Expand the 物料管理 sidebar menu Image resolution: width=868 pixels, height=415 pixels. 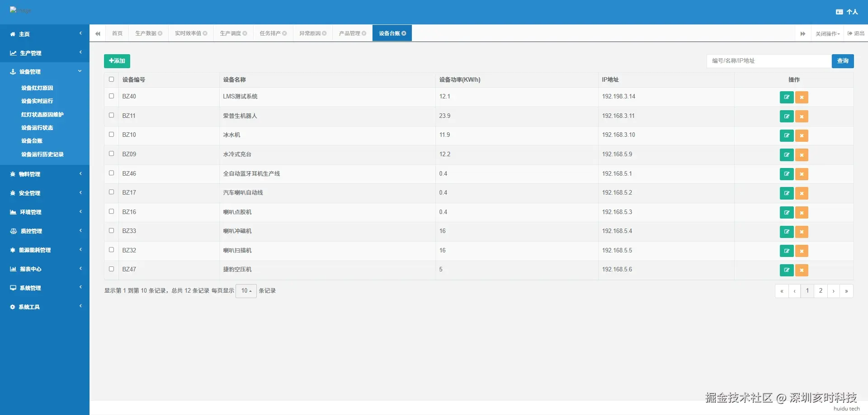[45, 174]
